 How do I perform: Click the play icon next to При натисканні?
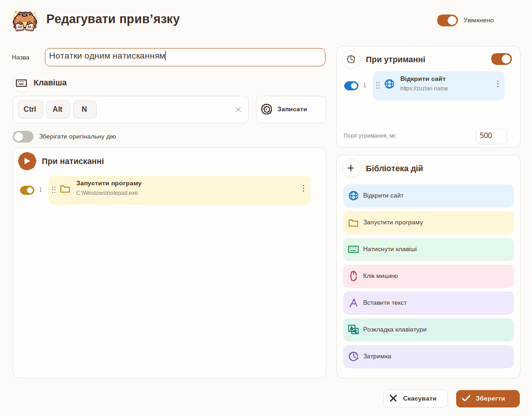pos(27,161)
